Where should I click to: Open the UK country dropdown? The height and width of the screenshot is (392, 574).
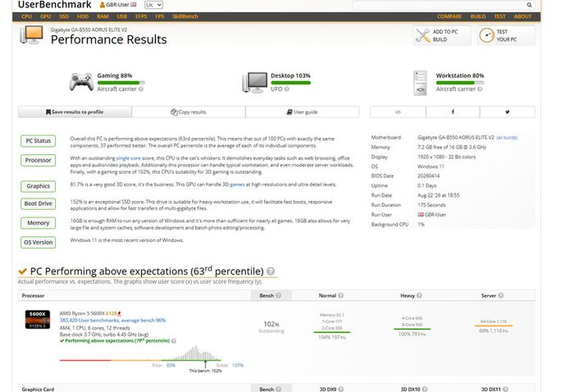click(153, 5)
